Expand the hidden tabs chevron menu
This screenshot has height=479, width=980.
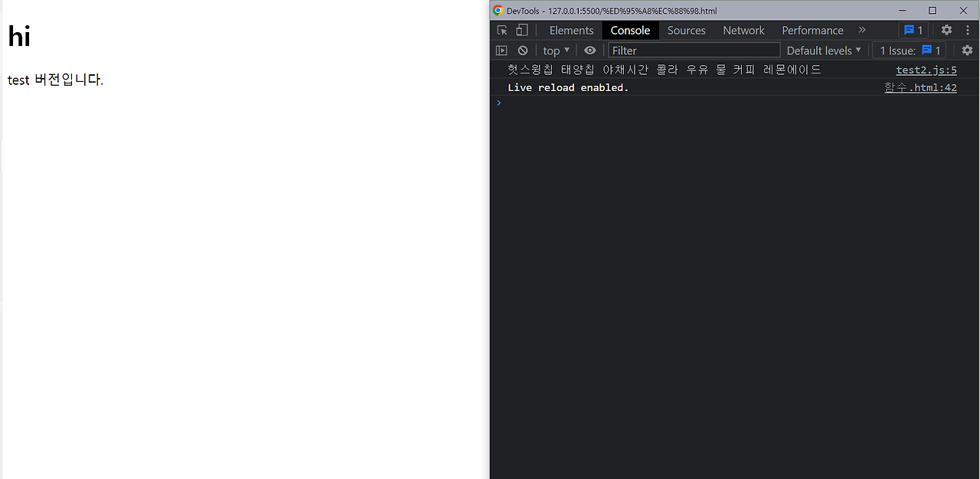point(861,30)
